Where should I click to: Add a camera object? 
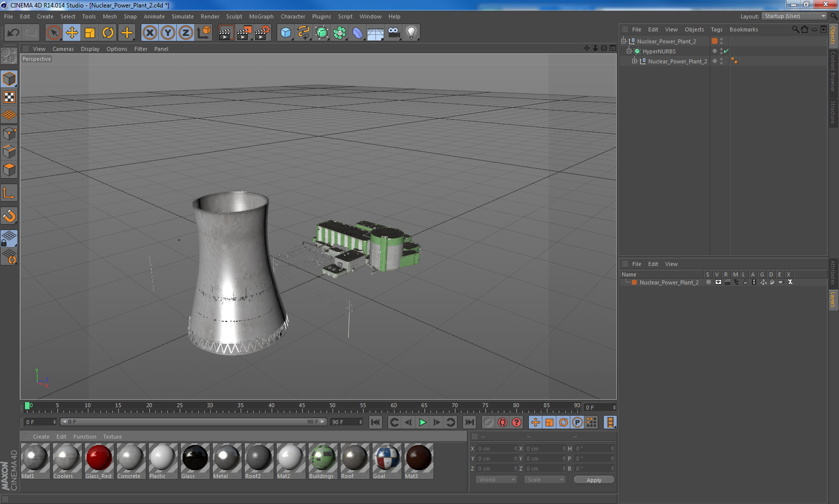394,33
